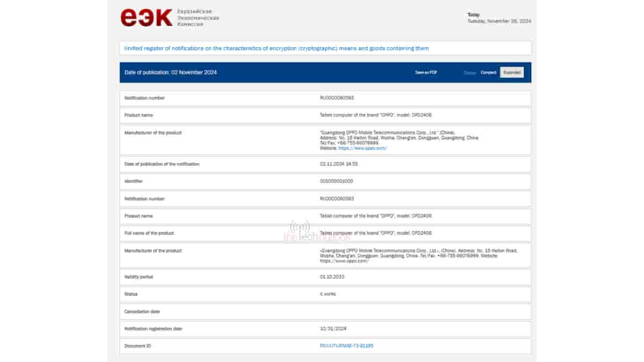Click the empty Cancellation date row
The image size is (644, 362).
point(325,312)
